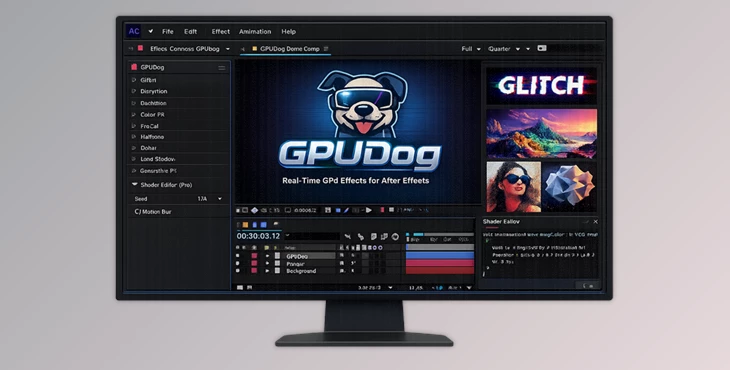Open the chevron beside the AC logo

point(150,31)
